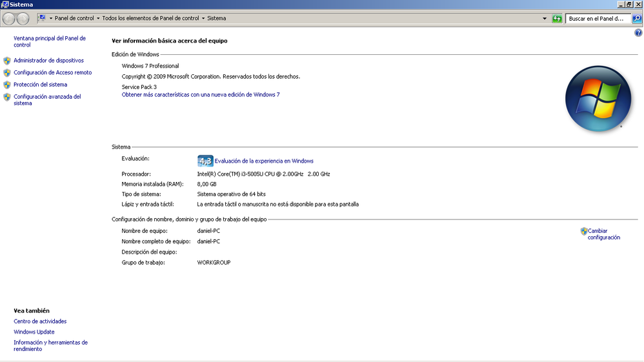Open Ventana principal del Panel de control
The image size is (644, 362).
tap(50, 41)
